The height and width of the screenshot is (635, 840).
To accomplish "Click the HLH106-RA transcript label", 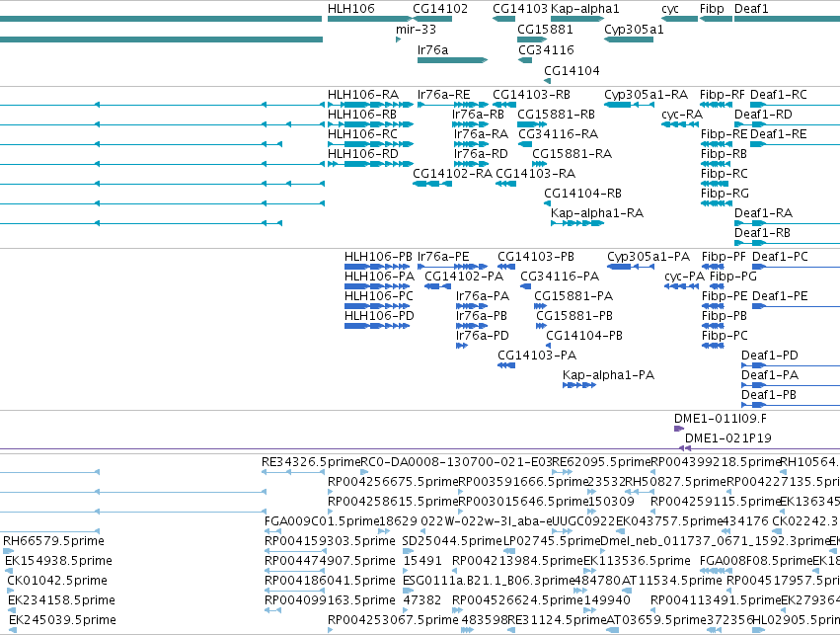I will coord(363,95).
